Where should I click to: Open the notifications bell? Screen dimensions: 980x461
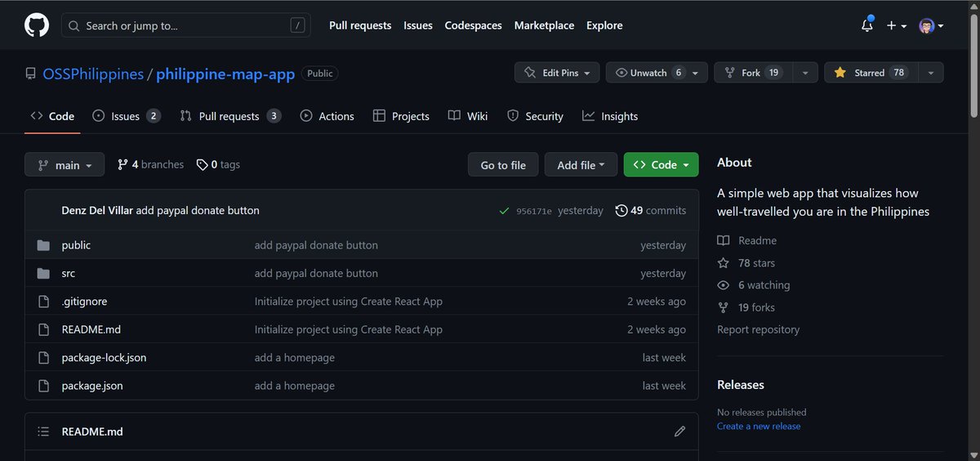[867, 25]
